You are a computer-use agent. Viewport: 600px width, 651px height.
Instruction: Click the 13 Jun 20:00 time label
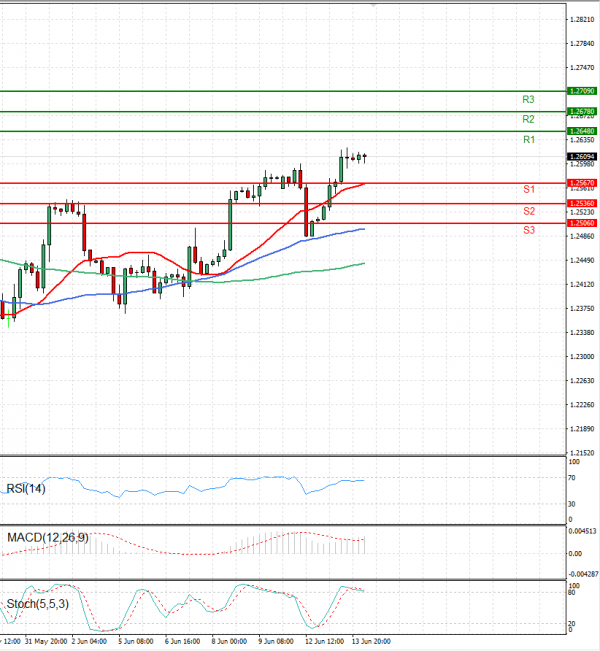371,641
